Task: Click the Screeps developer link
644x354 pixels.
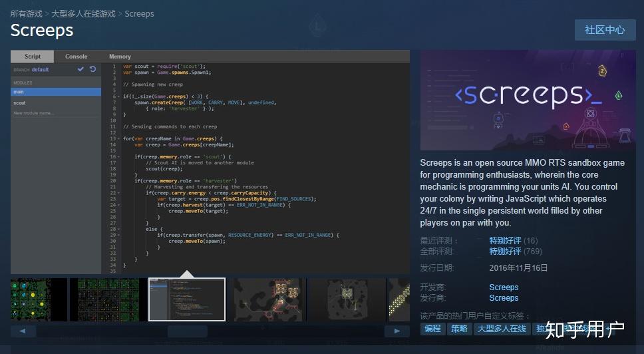Action: click(504, 287)
